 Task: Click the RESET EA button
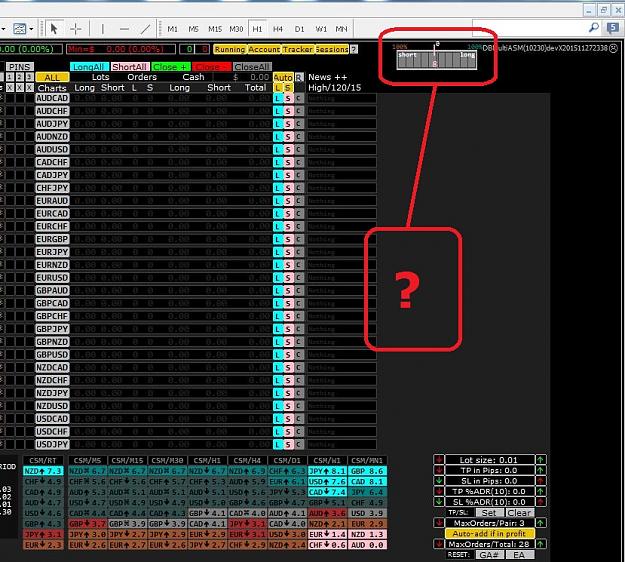(x=520, y=554)
